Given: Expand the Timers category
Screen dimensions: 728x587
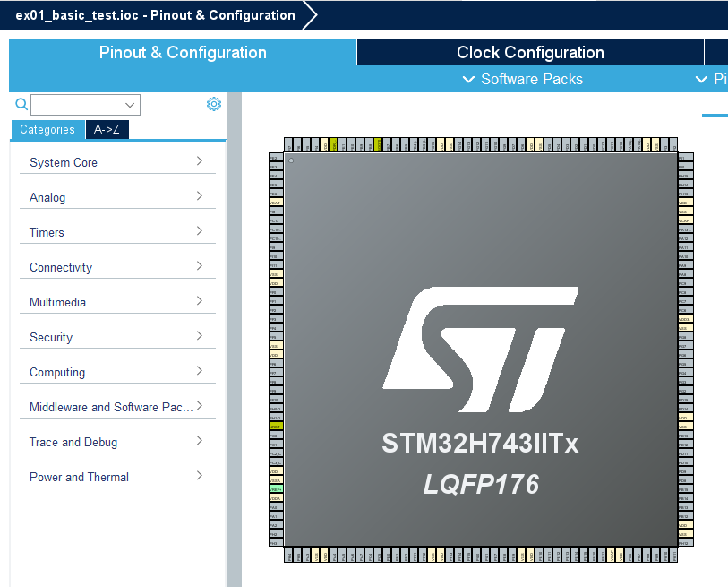Looking at the screenshot, I should pos(117,232).
